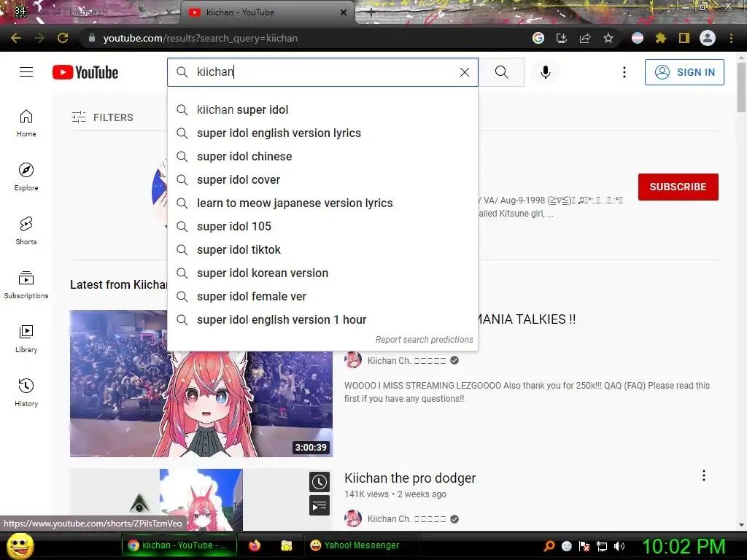The height and width of the screenshot is (560, 747).
Task: Select suggestion 'super idol female ver'
Action: click(x=322, y=296)
